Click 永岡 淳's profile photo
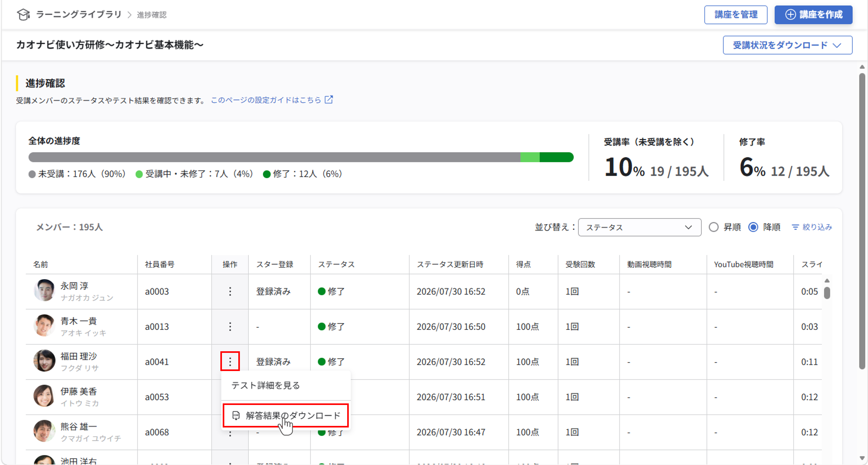 click(44, 290)
